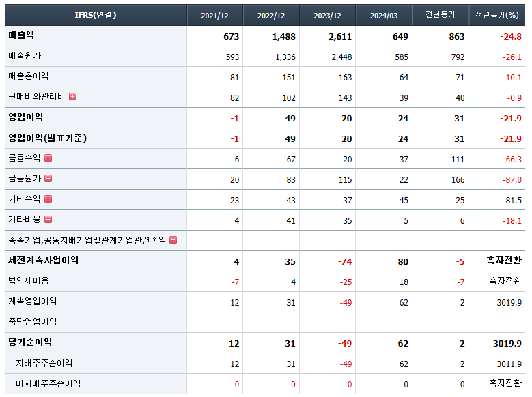Viewport: 532px width, 397px height.
Task: Select the 법인세비용 row label
Action: pos(29,281)
